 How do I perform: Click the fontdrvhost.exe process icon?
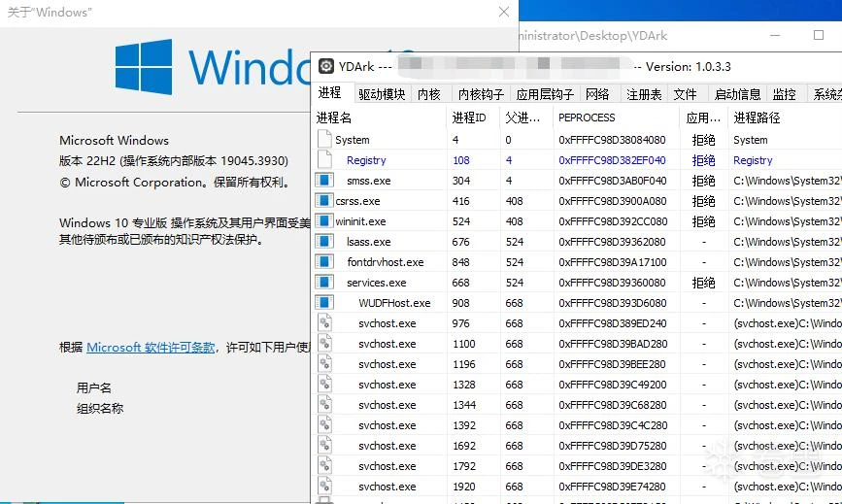324,262
